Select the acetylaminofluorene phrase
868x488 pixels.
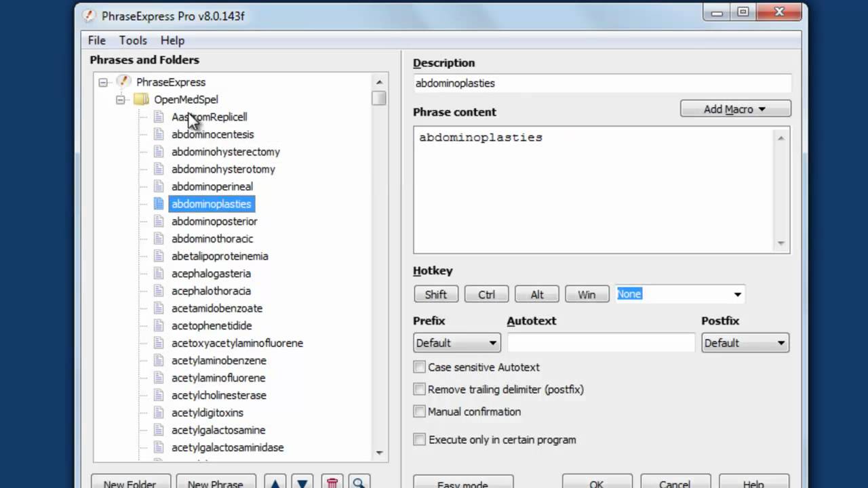pos(218,378)
